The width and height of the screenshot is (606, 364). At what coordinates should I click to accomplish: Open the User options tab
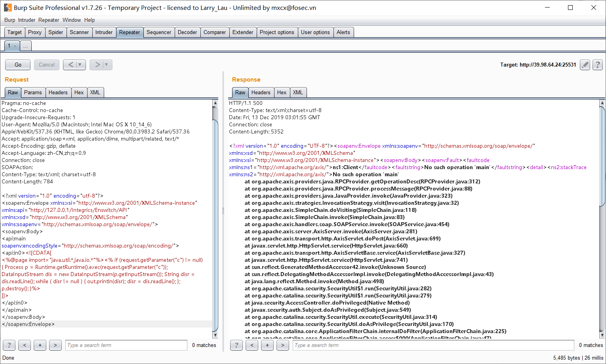[x=315, y=32]
